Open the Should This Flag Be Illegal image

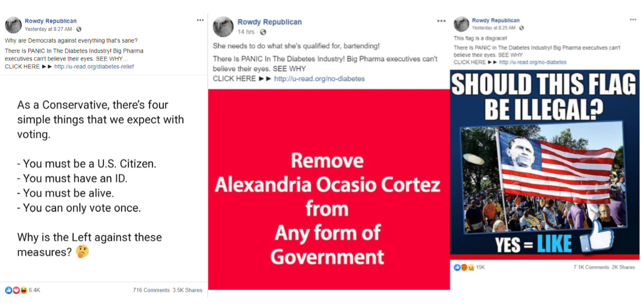point(545,164)
